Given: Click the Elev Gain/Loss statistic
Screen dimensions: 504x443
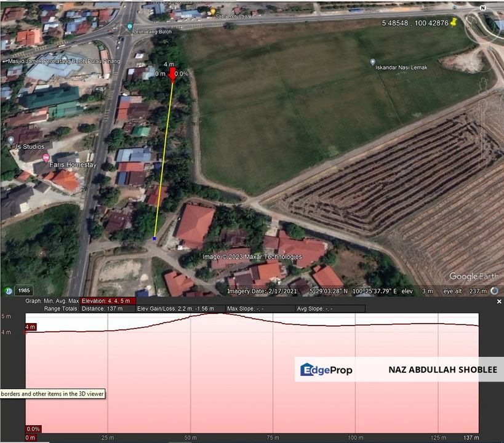Looking at the screenshot, I should tap(177, 309).
